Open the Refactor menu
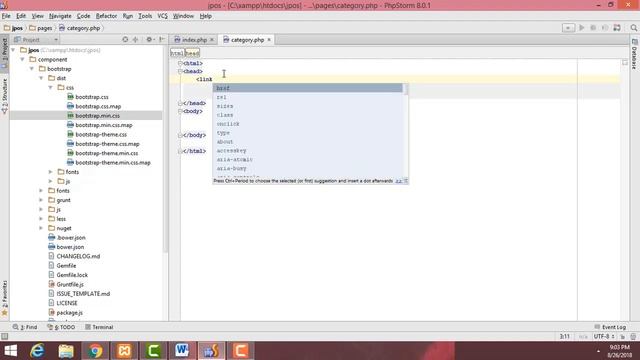 106,16
